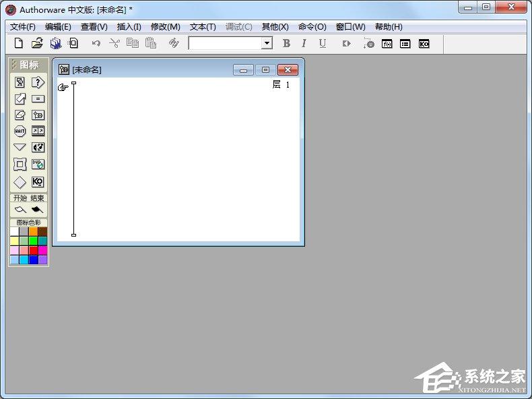Select the Navigate triangle icon
This screenshot has width=532, height=399.
click(20, 147)
